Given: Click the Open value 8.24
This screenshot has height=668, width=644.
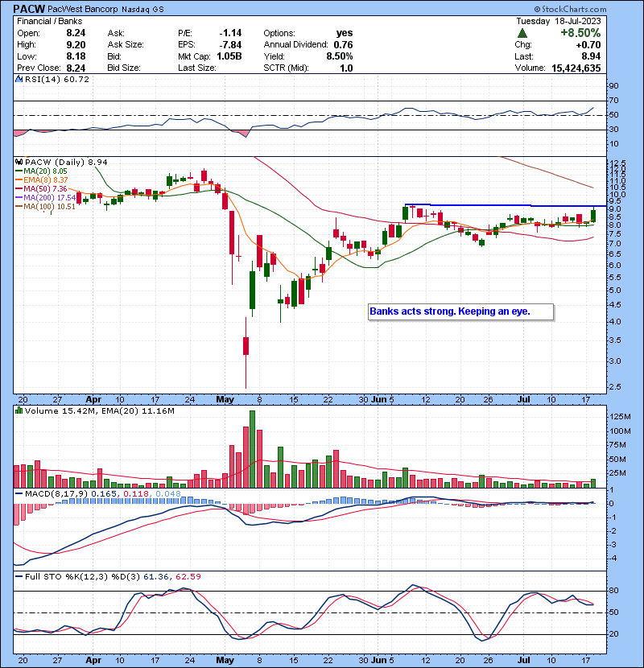Looking at the screenshot, I should (76, 33).
